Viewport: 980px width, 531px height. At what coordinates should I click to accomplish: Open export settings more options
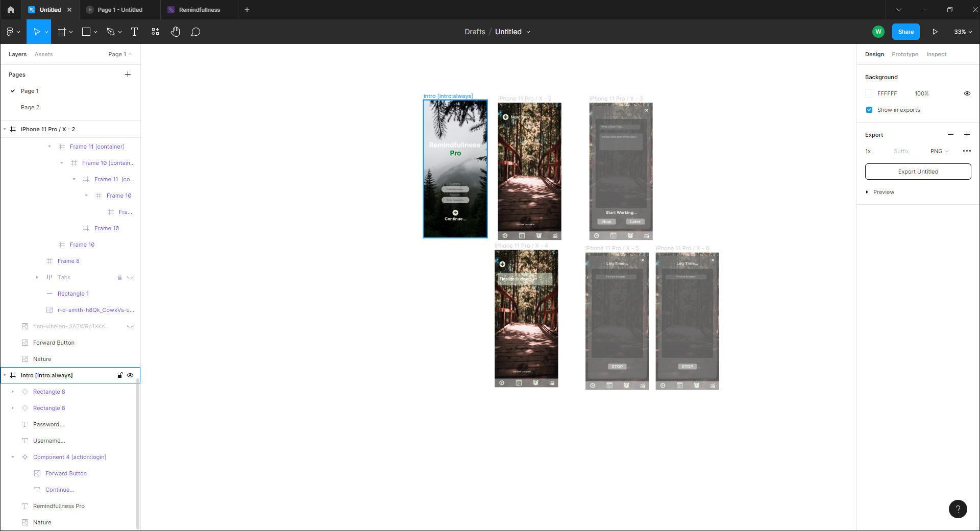click(x=967, y=151)
